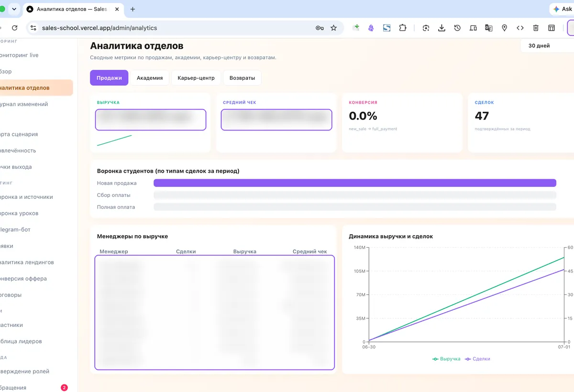Open Точки выхода sidebar link
The width and height of the screenshot is (574, 392).
16,167
